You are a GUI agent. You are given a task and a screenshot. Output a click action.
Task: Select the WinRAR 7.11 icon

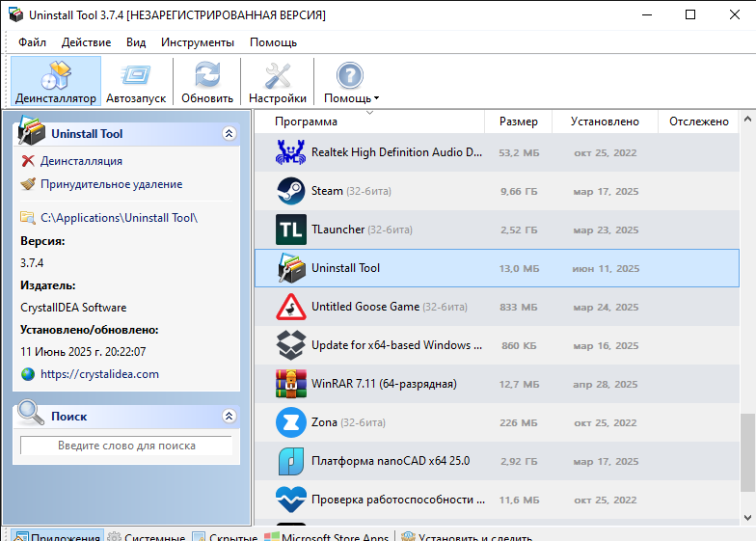click(x=291, y=384)
